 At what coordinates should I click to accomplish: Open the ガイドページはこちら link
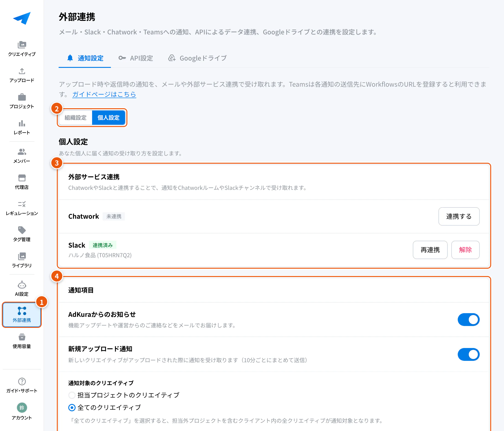tap(104, 94)
